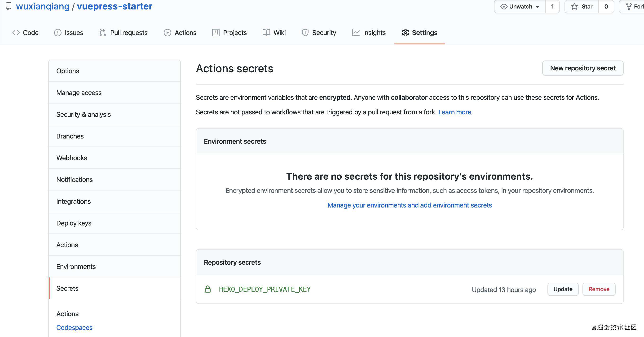Viewport: 644px width, 337px height.
Task: Go to the Pull requests tab
Action: (x=123, y=33)
